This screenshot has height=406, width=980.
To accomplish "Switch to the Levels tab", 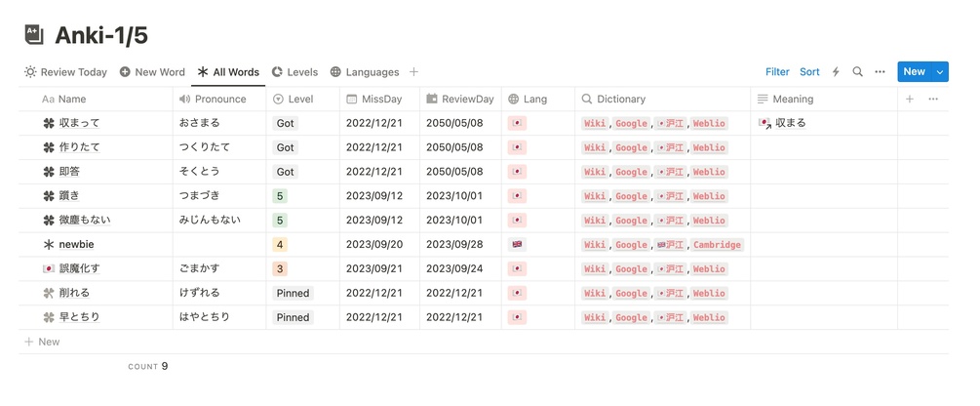I will [x=294, y=72].
